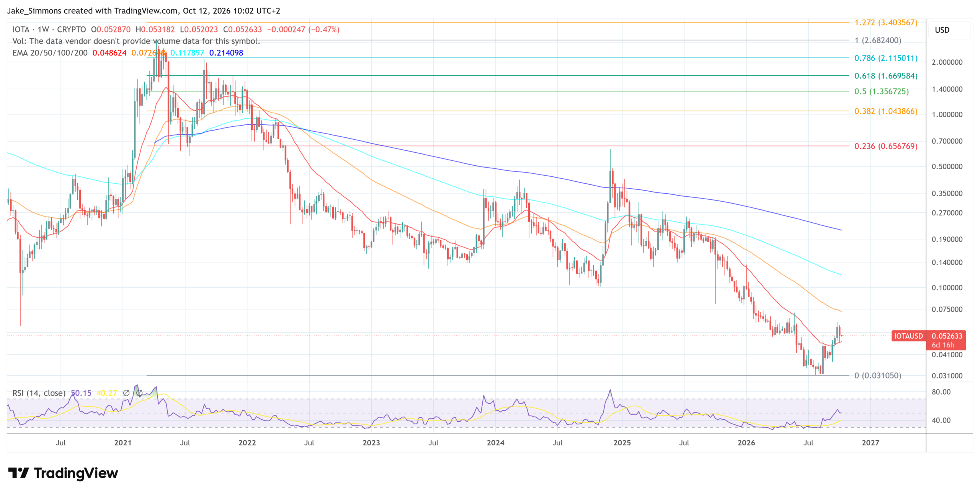Click the close value C0.052633

[x=242, y=29]
